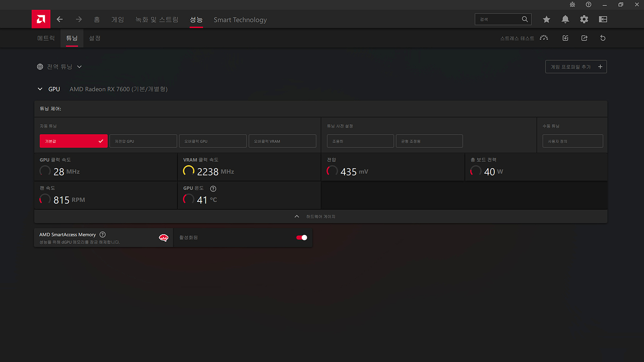
Task: Collapse the GPU section chevron
Action: [40, 89]
